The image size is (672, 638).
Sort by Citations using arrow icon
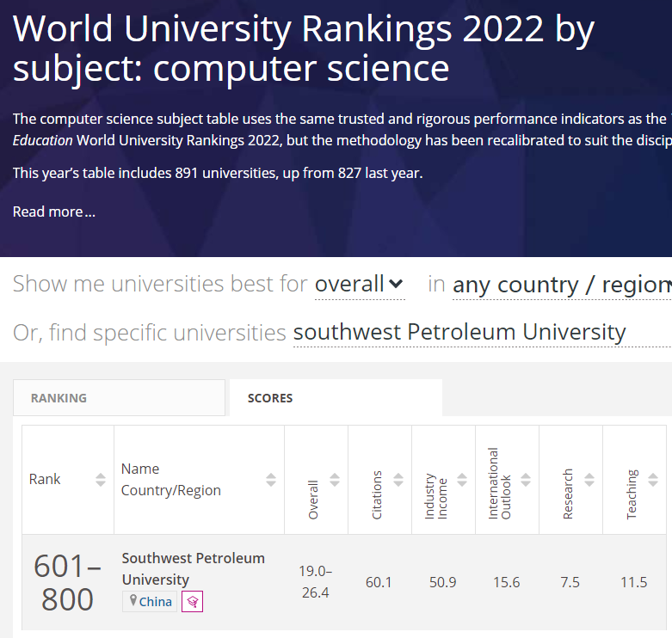[398, 480]
